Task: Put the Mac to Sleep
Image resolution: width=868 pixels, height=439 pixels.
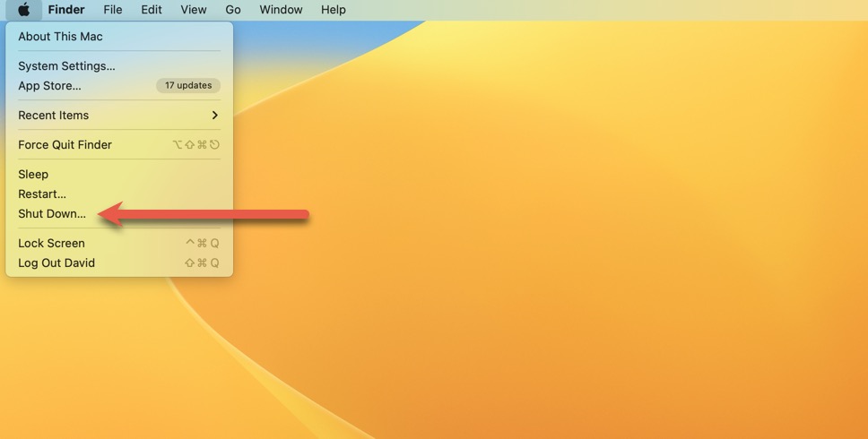Action: pyautogui.click(x=119, y=174)
